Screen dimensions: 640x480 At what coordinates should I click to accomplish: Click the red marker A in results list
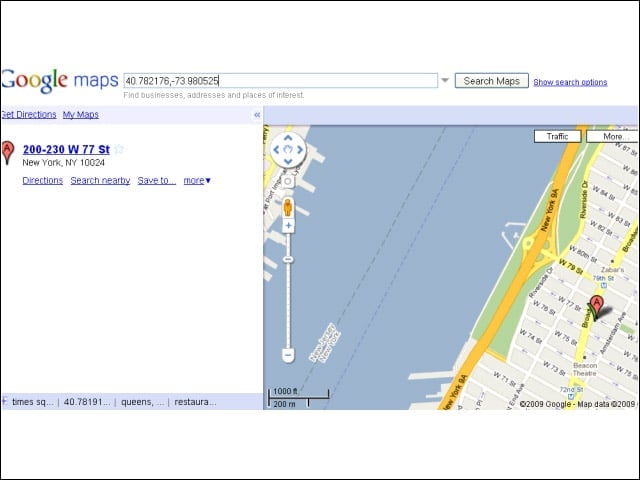(x=7, y=152)
